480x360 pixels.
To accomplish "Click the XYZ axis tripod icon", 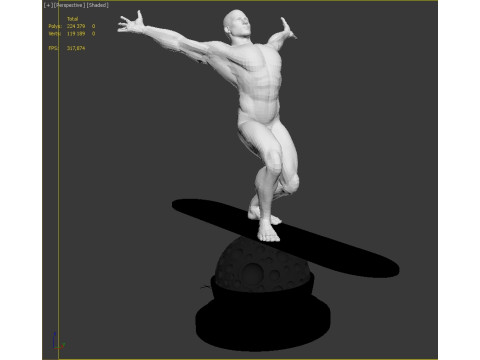I will pyautogui.click(x=58, y=341).
